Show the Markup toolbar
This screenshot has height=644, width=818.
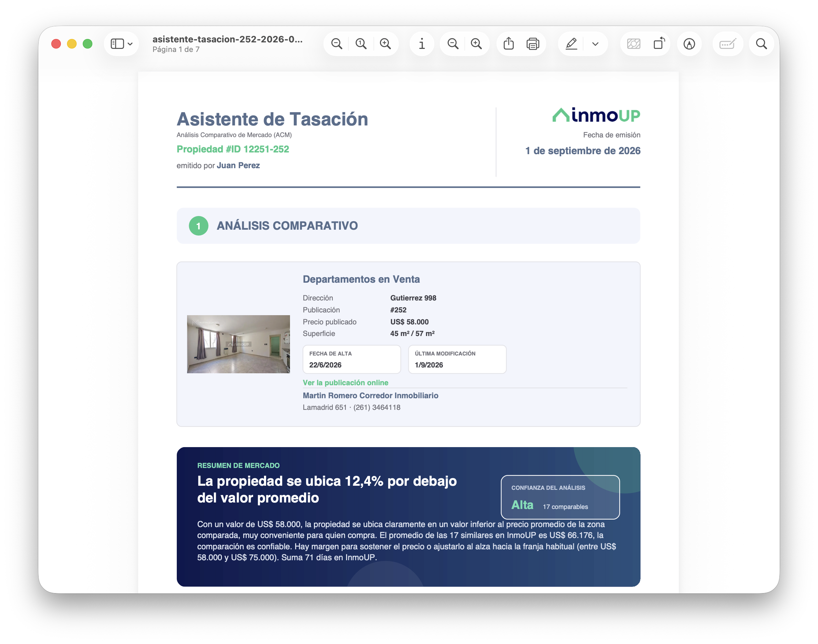pos(689,44)
